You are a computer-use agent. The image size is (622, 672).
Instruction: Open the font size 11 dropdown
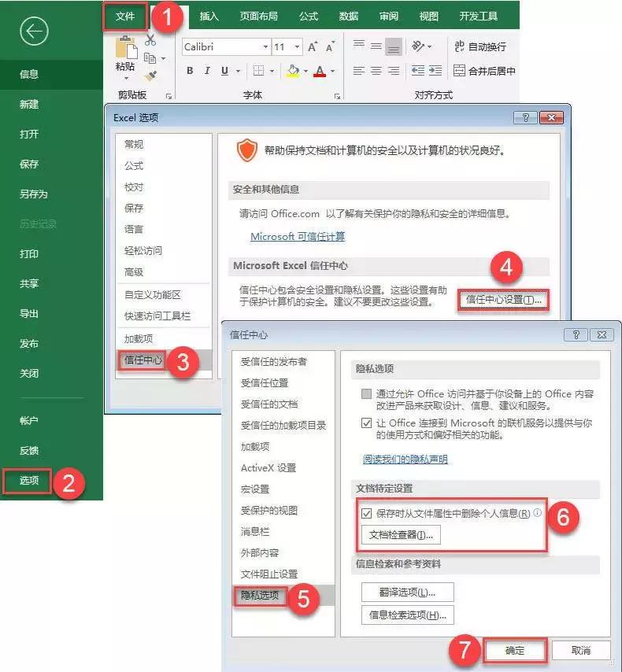pyautogui.click(x=297, y=46)
